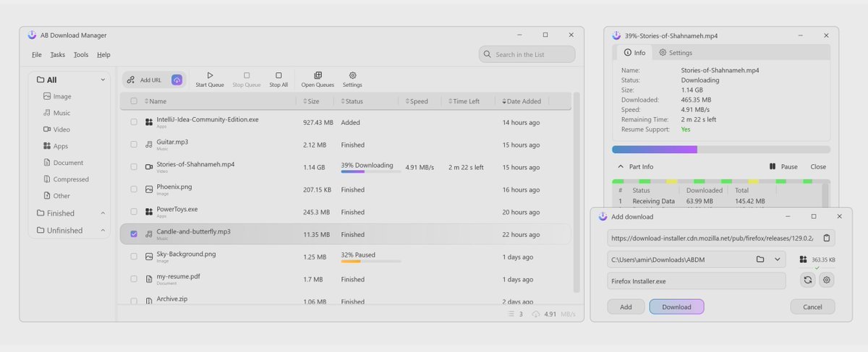Open Settings gear in main toolbar
Image resolution: width=868 pixels, height=352 pixels.
pos(352,75)
